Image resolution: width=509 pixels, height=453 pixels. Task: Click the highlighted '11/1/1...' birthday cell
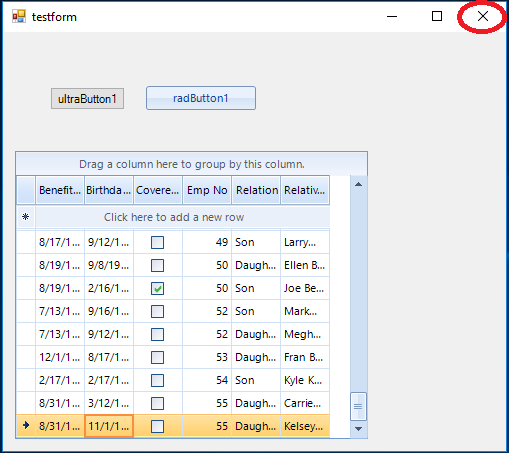[109, 426]
